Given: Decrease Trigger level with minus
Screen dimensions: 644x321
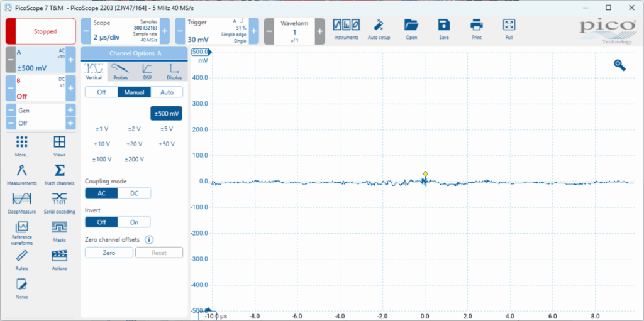Looking at the screenshot, I should pos(180,31).
